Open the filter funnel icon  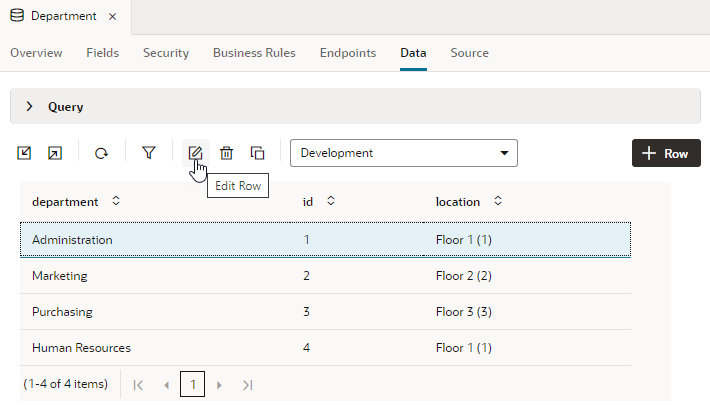[x=148, y=153]
